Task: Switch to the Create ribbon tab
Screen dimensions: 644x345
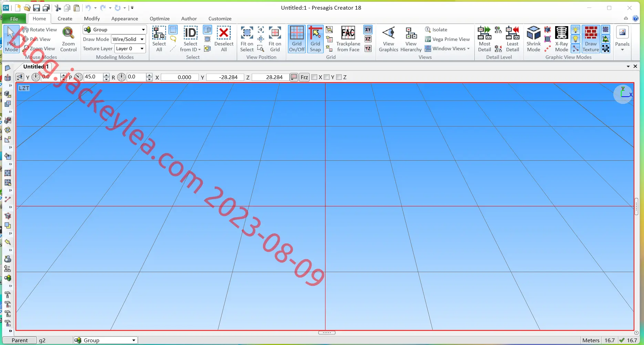Action: coord(65,19)
